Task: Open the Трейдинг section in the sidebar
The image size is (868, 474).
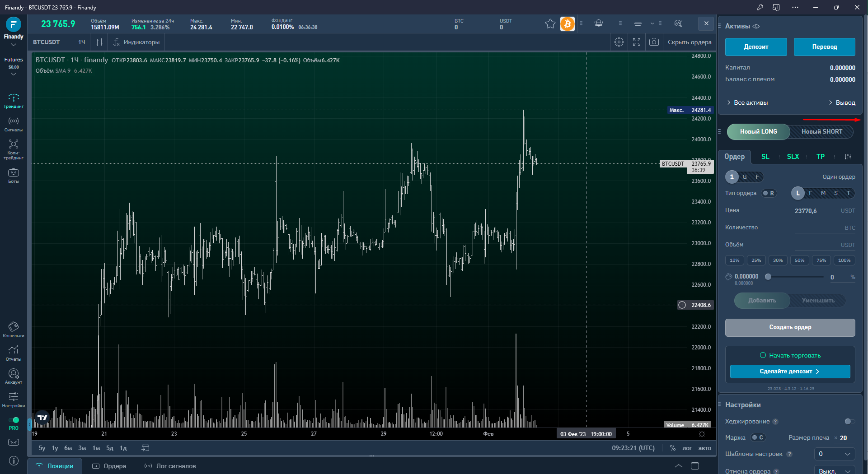Action: [14, 101]
